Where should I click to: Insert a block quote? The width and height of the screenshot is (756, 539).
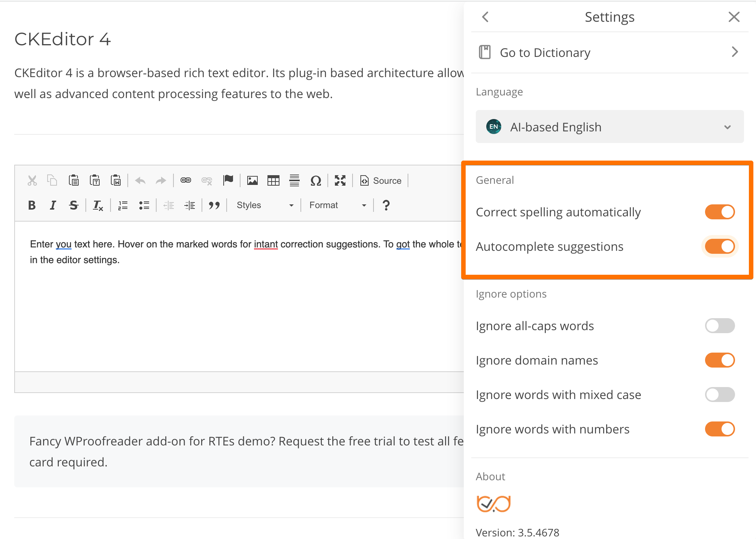[x=214, y=205]
